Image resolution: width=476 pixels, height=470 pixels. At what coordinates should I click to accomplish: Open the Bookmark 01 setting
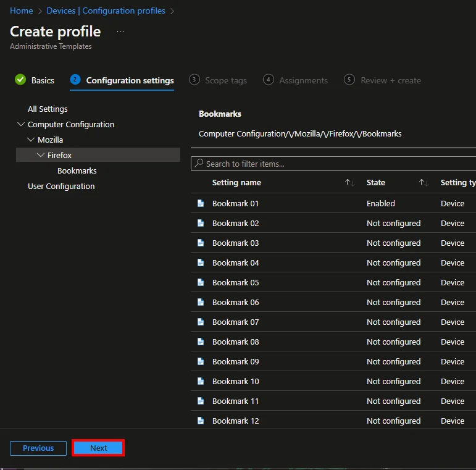(x=236, y=203)
